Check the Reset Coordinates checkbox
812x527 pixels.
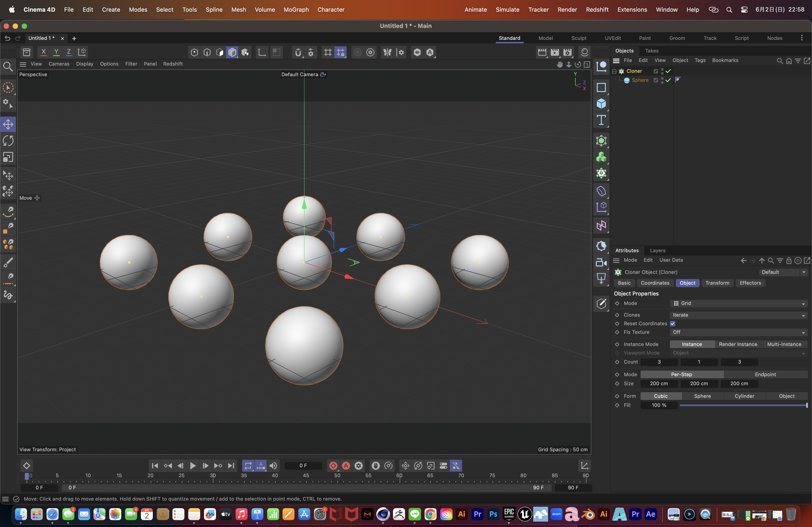click(673, 323)
